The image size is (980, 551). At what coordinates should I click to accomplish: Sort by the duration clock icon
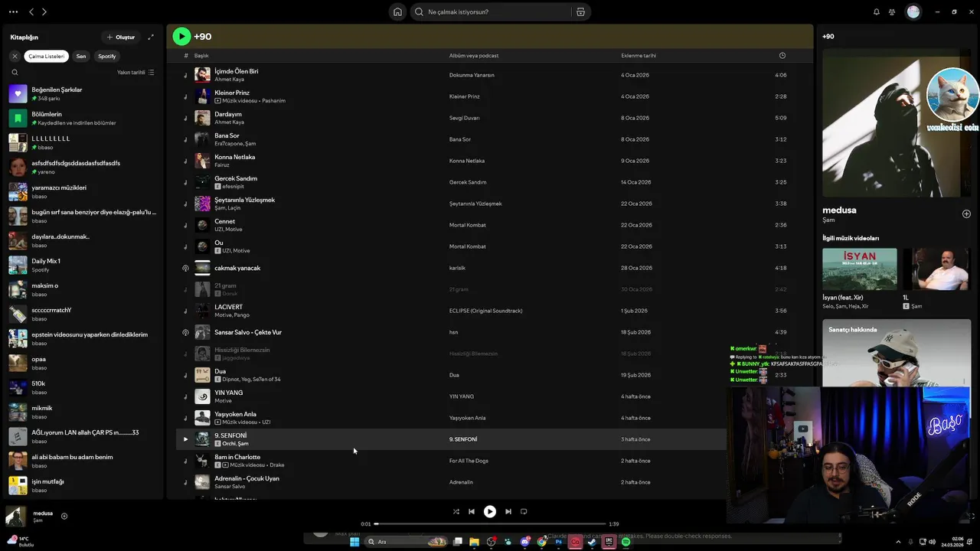point(782,56)
